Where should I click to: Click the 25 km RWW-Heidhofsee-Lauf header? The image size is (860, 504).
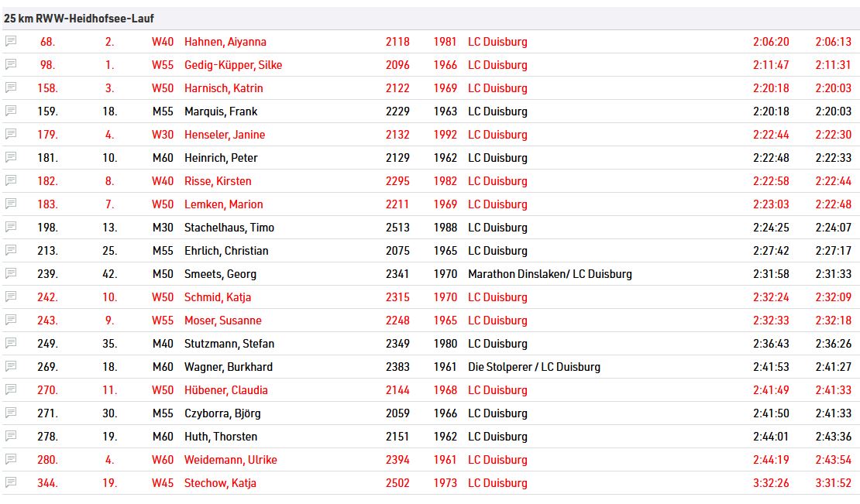coord(79,19)
